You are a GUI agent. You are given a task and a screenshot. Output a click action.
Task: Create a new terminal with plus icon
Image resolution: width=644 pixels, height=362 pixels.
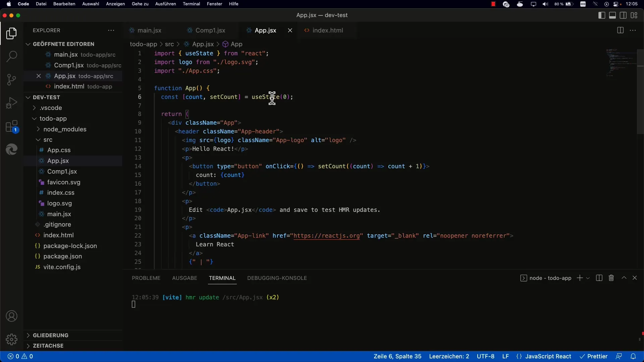[x=580, y=278]
